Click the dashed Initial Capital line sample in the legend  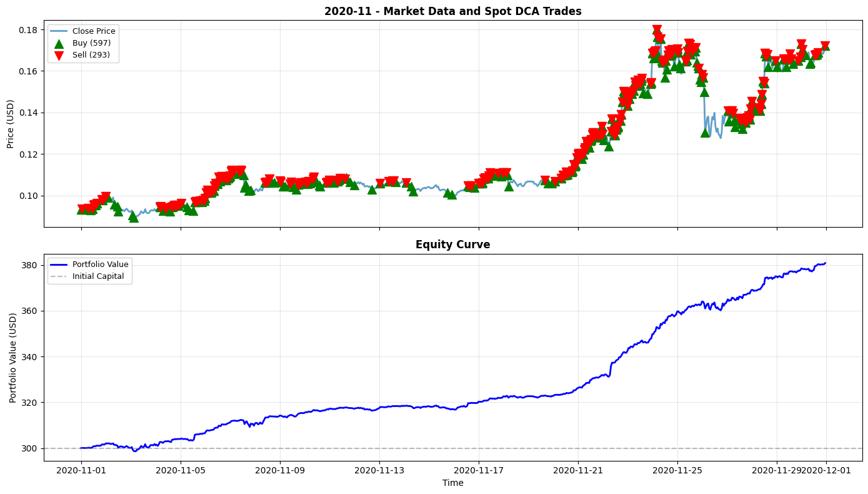[x=59, y=276]
